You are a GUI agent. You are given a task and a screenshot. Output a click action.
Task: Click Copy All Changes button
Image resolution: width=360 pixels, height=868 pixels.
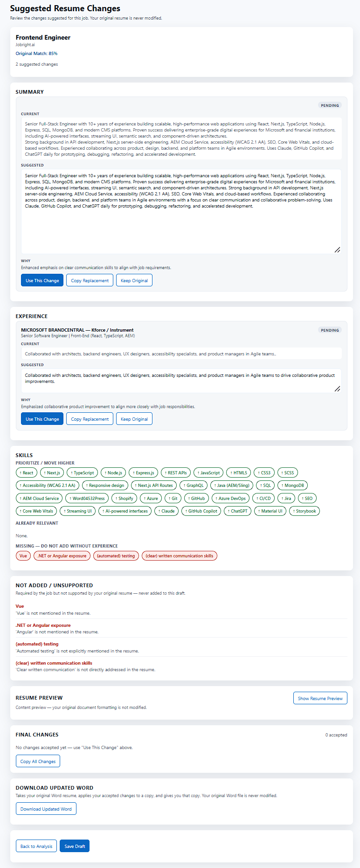click(38, 761)
